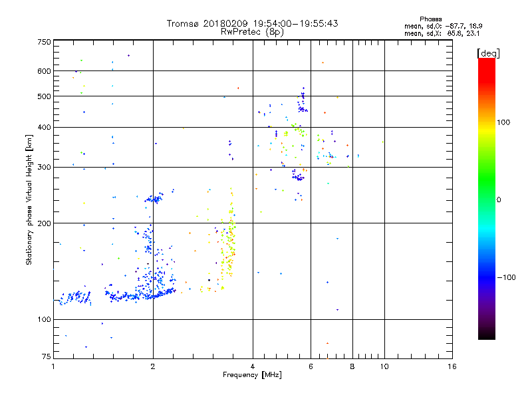The image size is (532, 399).
Task: Click the x-axis tick label '2'
Action: coord(153,366)
